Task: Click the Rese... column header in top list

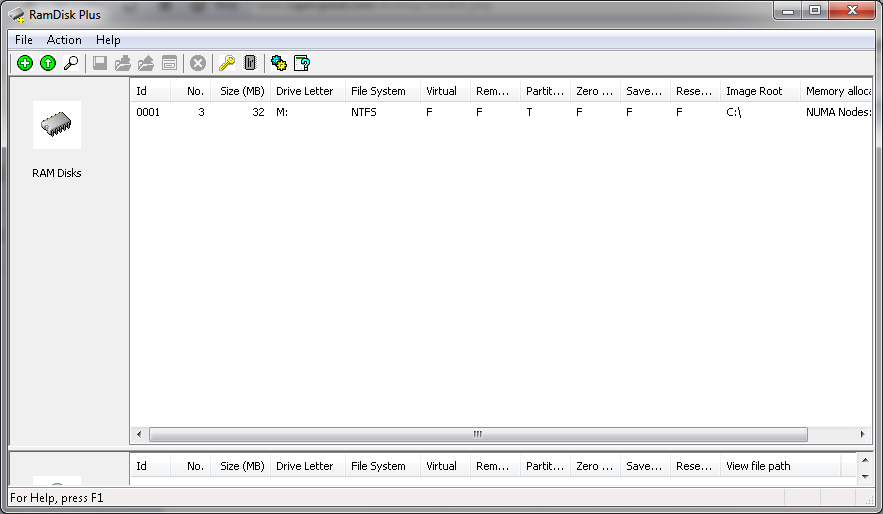Action: click(x=695, y=91)
